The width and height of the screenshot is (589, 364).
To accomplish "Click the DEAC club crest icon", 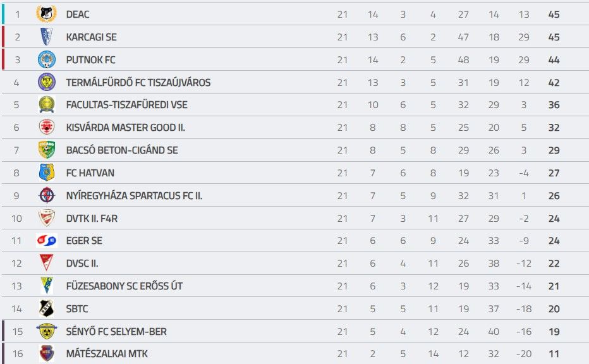I will pyautogui.click(x=46, y=14).
